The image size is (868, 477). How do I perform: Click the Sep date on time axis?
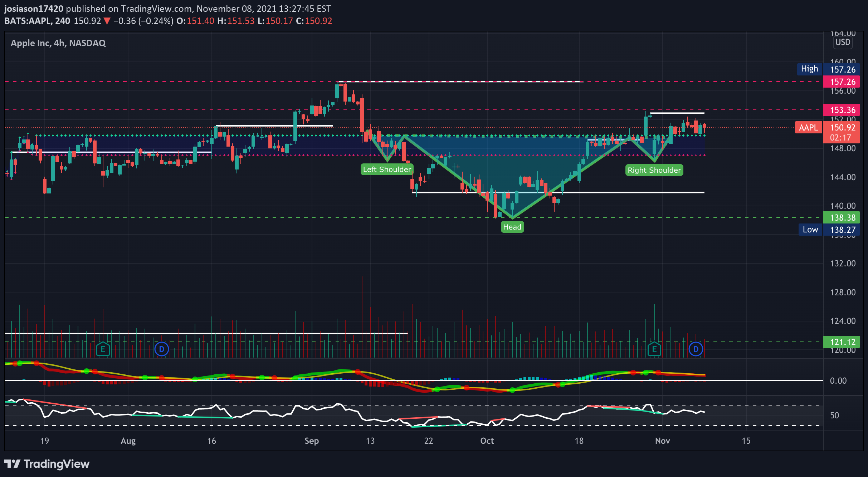[312, 441]
